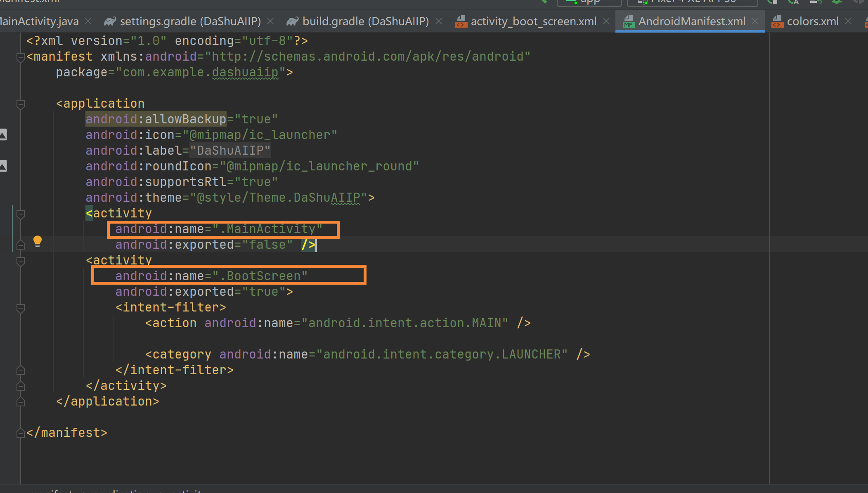Click the package "com.example.dashuaiip" value
Viewport: 868px width, 493px height.
click(x=201, y=72)
